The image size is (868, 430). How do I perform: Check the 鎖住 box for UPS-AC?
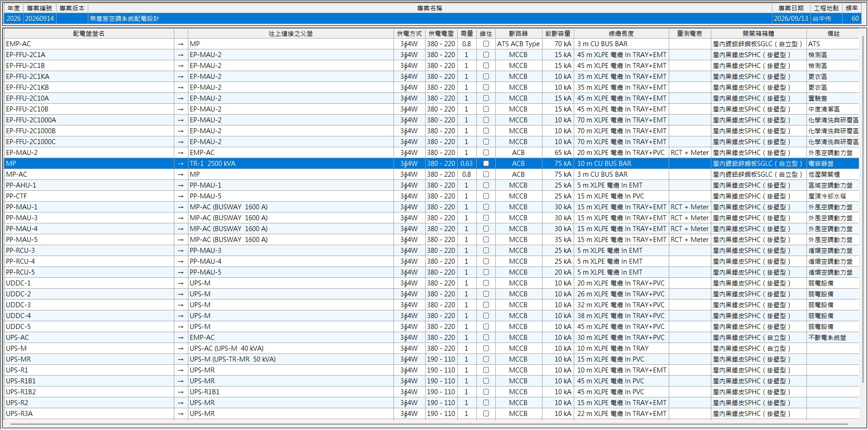click(486, 338)
